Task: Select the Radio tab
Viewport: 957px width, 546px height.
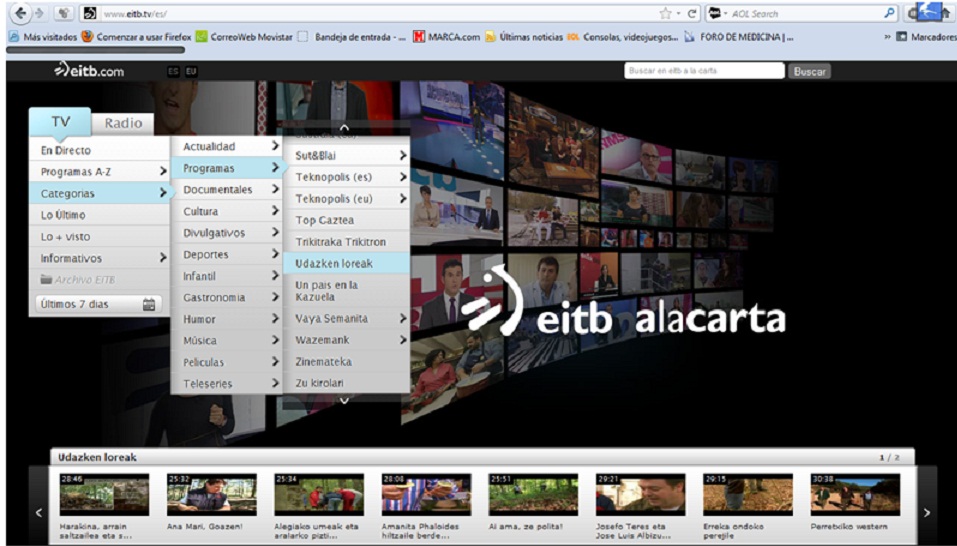Action: 123,123
